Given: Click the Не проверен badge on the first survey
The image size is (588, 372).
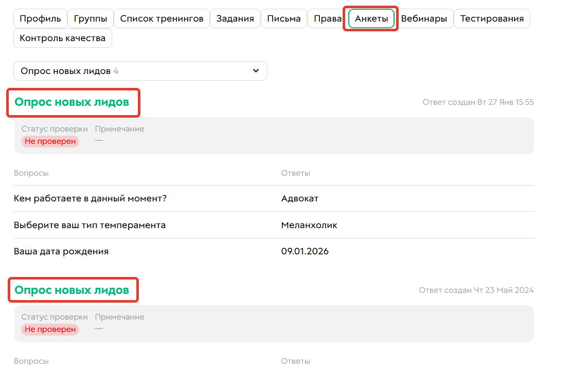Looking at the screenshot, I should pyautogui.click(x=50, y=141).
